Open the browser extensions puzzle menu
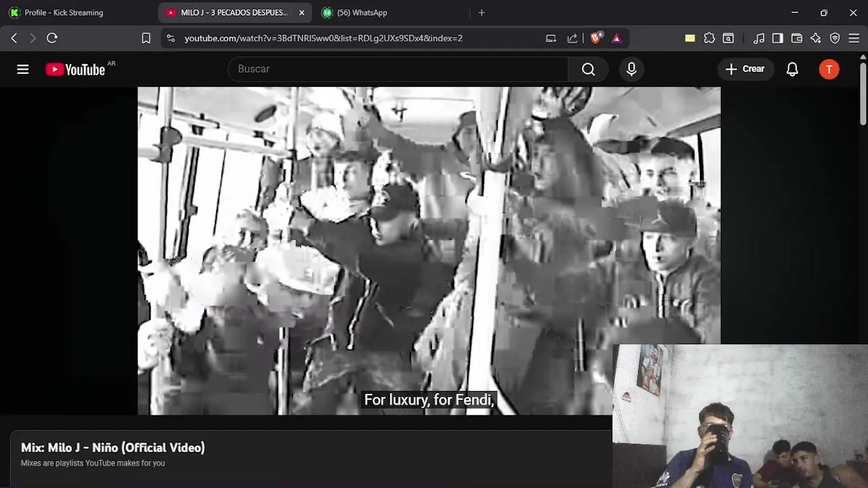This screenshot has height=488, width=868. click(709, 38)
